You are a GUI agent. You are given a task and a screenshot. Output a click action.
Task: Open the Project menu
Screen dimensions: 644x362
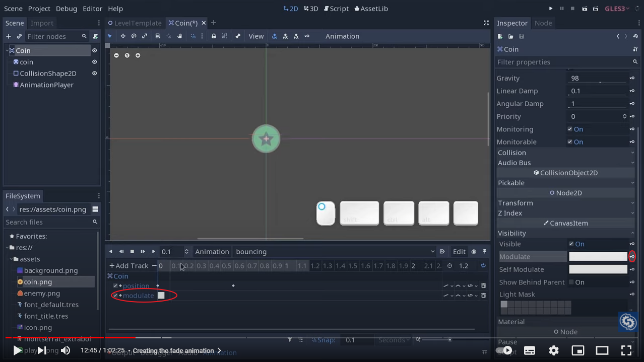pos(39,9)
